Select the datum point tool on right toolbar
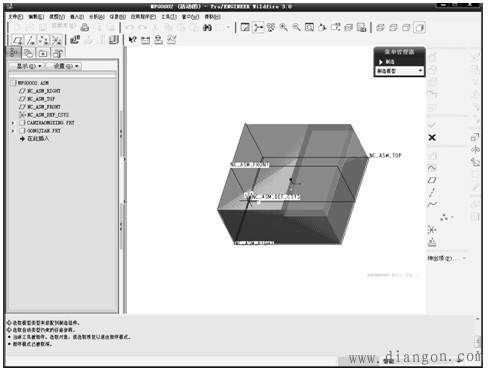Image resolution: width=489 pixels, height=371 pixels. click(444, 217)
